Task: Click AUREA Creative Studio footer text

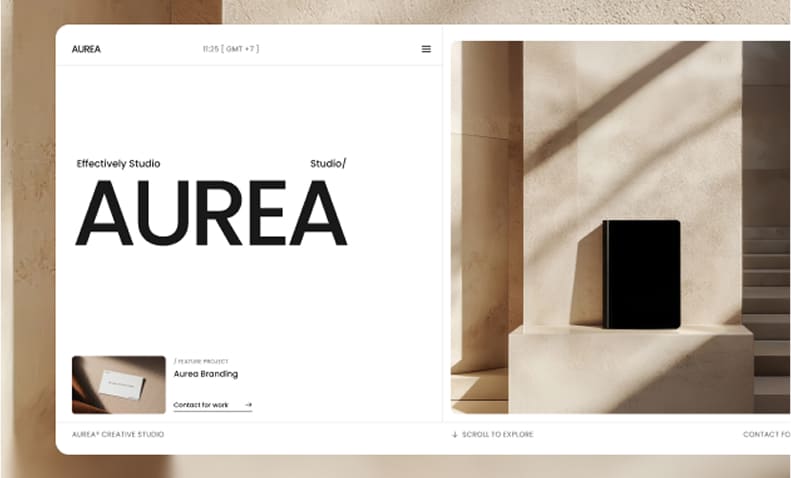Action: coord(118,434)
